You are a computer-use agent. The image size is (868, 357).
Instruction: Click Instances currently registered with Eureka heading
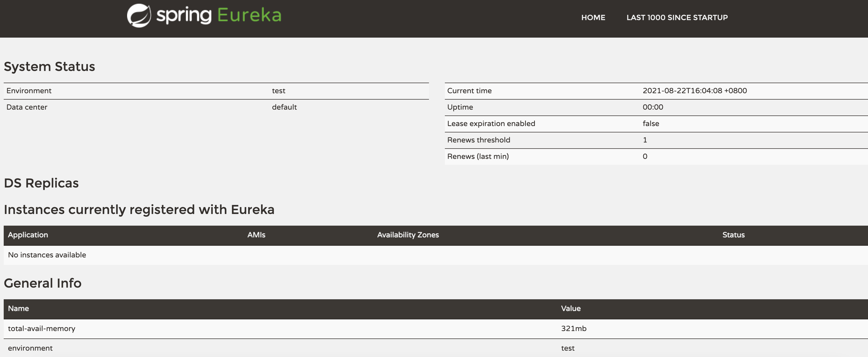pyautogui.click(x=139, y=210)
